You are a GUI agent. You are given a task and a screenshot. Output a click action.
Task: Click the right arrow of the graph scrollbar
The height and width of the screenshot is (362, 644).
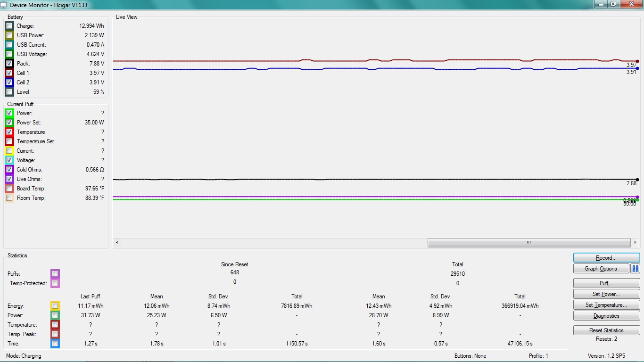pyautogui.click(x=636, y=243)
